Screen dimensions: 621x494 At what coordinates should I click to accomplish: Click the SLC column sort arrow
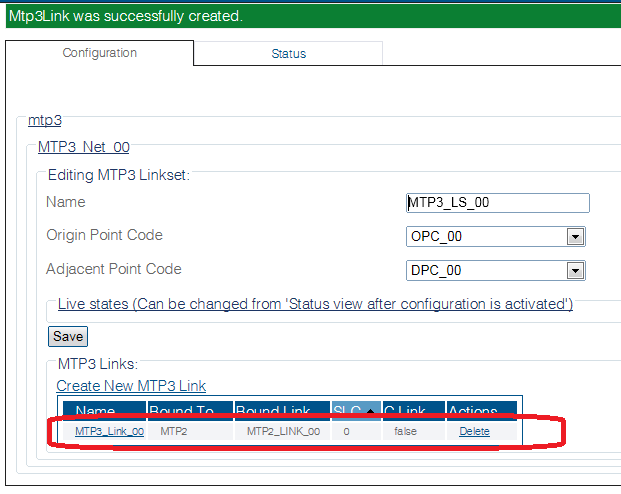369,411
